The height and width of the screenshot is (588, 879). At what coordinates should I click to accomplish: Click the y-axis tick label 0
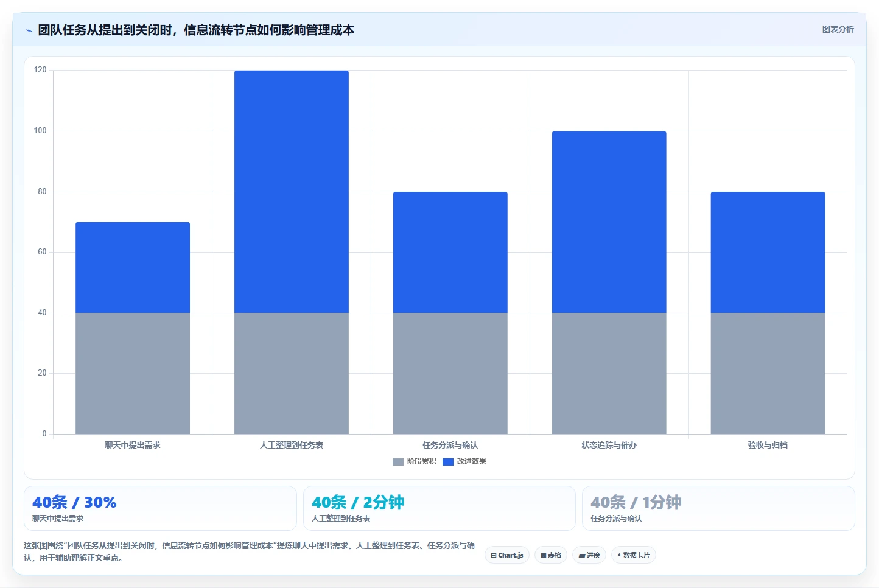tap(44, 434)
